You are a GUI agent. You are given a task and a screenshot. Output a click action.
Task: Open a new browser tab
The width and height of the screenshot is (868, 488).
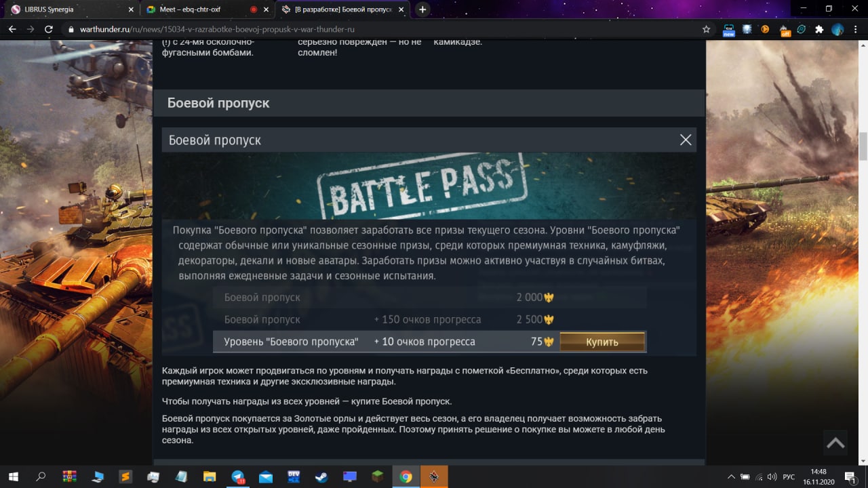click(x=423, y=9)
